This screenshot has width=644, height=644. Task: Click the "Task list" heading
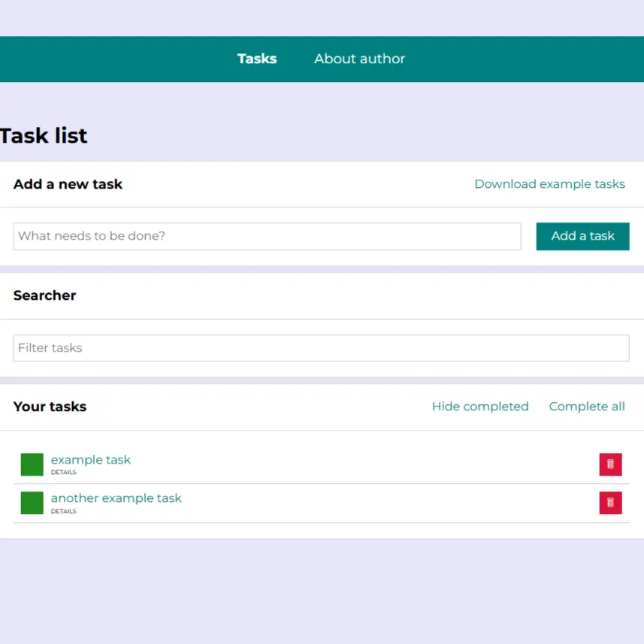[44, 136]
